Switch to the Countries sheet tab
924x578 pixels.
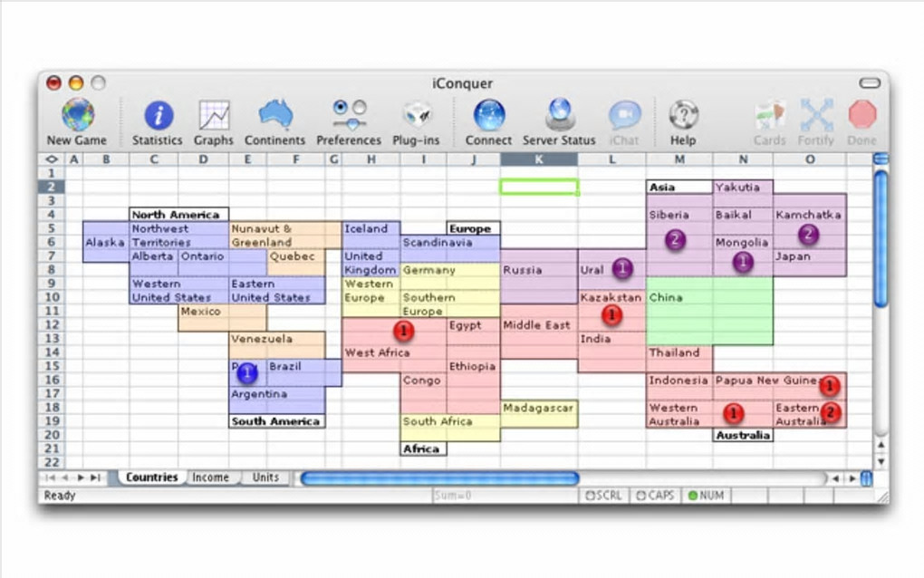[x=151, y=477]
